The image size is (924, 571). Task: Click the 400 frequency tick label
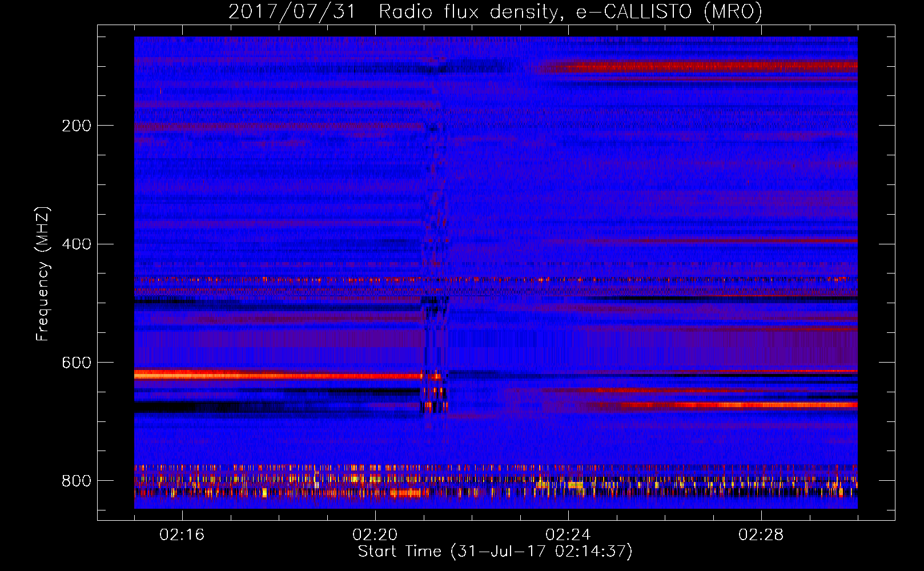tap(77, 244)
